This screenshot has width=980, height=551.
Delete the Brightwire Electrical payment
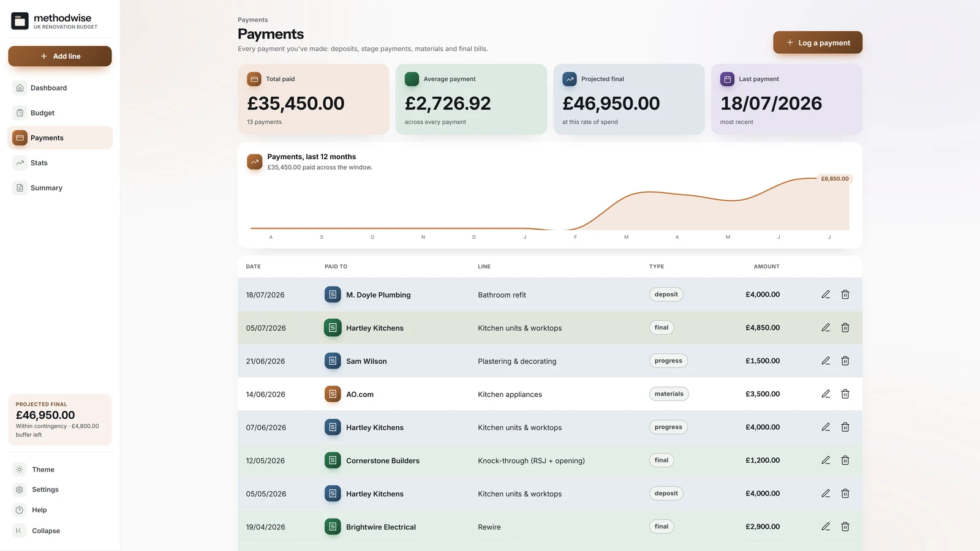(845, 527)
